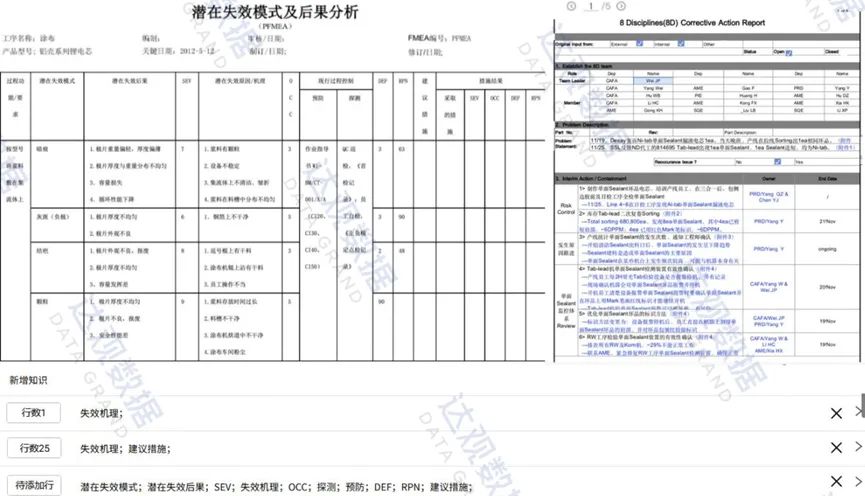This screenshot has height=496, width=865.
Task: Click the FMEA编号 field label
Action: (x=428, y=38)
